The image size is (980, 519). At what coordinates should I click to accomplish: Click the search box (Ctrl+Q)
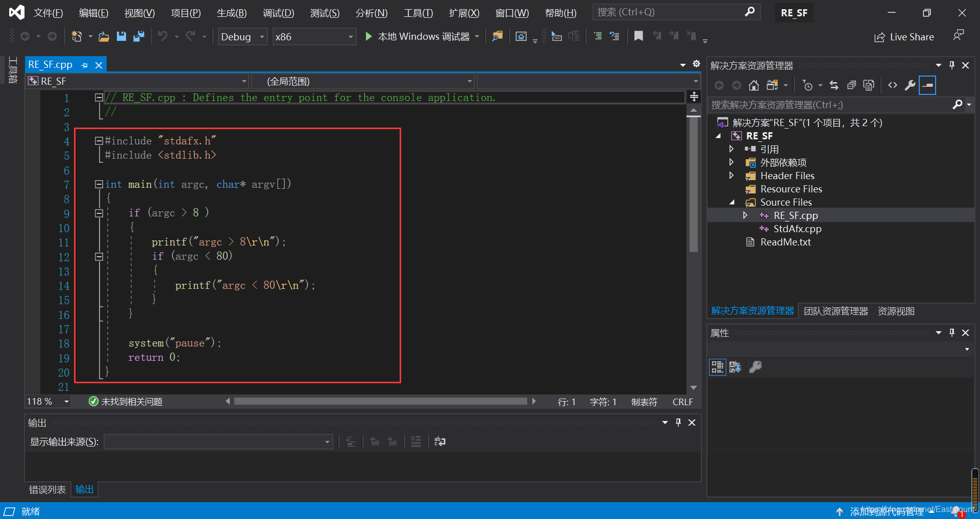coord(676,12)
